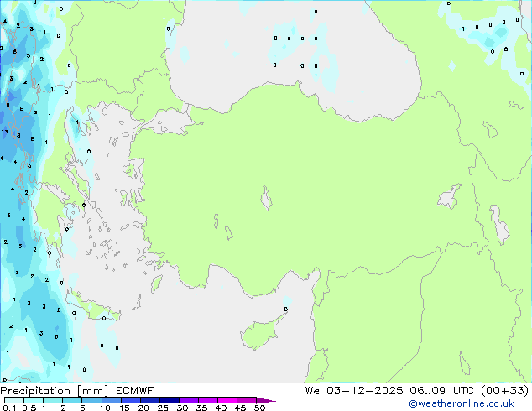The width and height of the screenshot is (532, 411).
Task: Click the 25–30 mm navy legend swatch
Action: 170,400
